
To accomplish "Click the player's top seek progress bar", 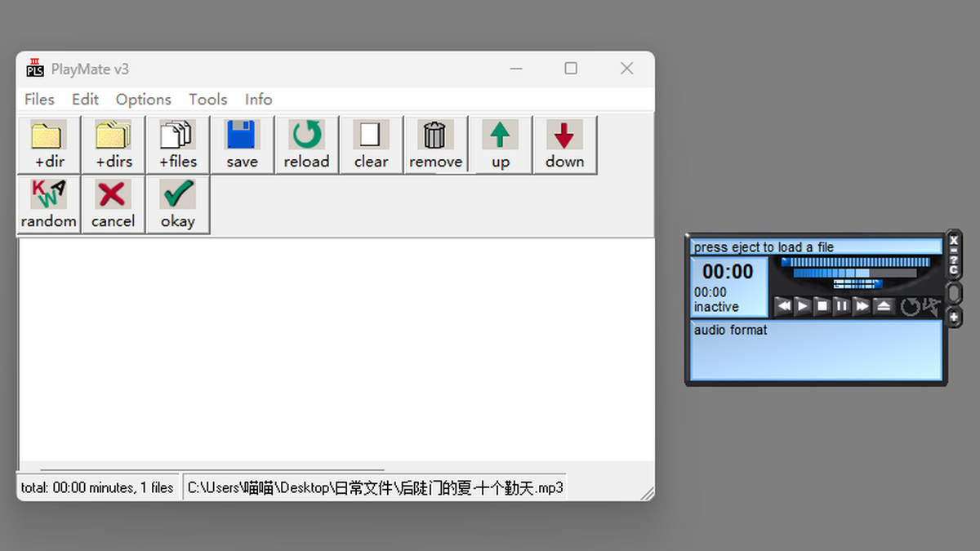I will [855, 262].
